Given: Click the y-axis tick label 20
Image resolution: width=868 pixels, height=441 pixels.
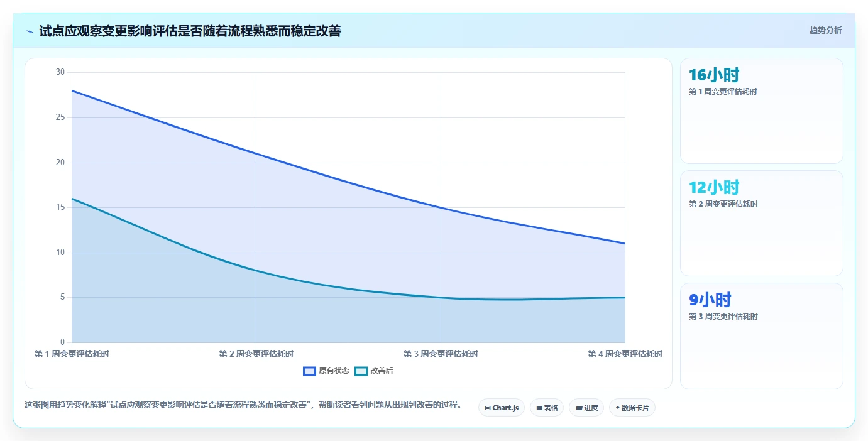Looking at the screenshot, I should (x=60, y=163).
